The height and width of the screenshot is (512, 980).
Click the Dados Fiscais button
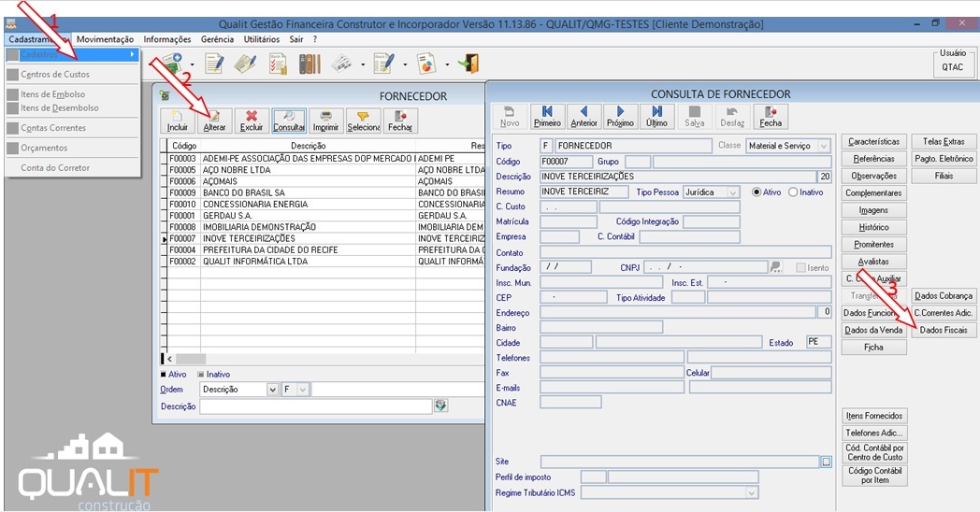[x=944, y=330]
